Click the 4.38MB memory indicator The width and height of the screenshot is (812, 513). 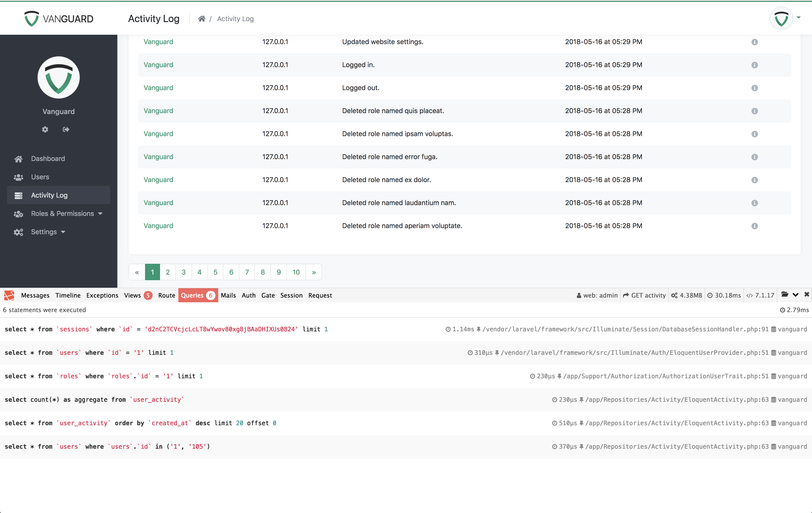tap(686, 295)
